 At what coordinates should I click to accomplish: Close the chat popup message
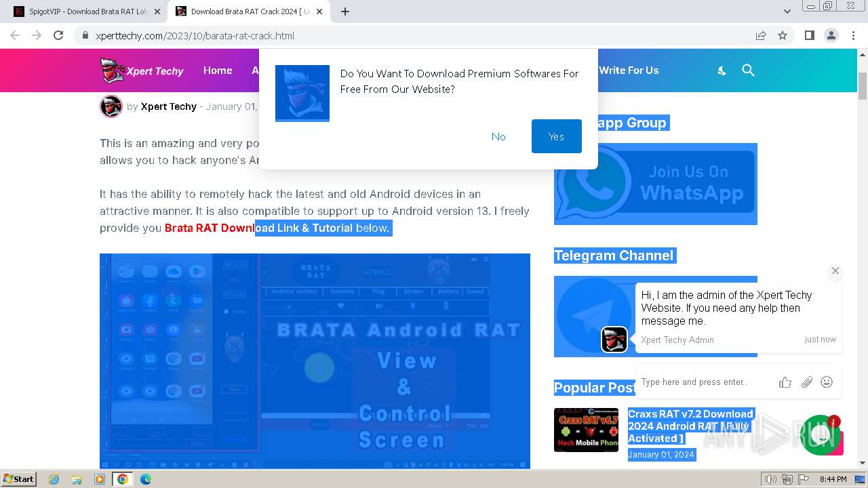[835, 270]
